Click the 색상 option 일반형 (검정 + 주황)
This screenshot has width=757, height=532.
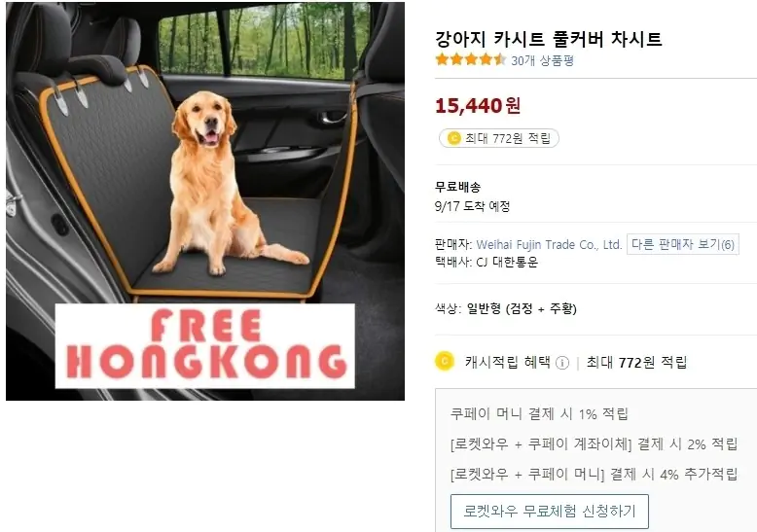tap(522, 309)
